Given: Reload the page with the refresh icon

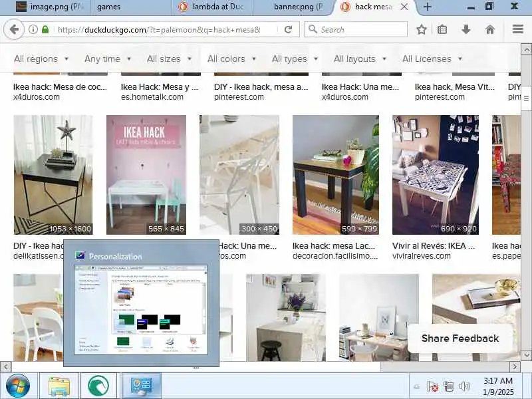Looking at the screenshot, I should pos(288,29).
